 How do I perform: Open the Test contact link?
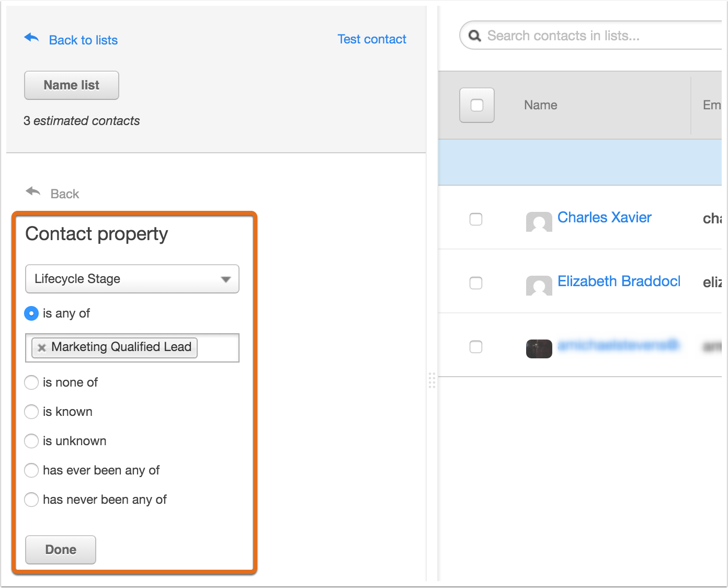[x=372, y=39]
